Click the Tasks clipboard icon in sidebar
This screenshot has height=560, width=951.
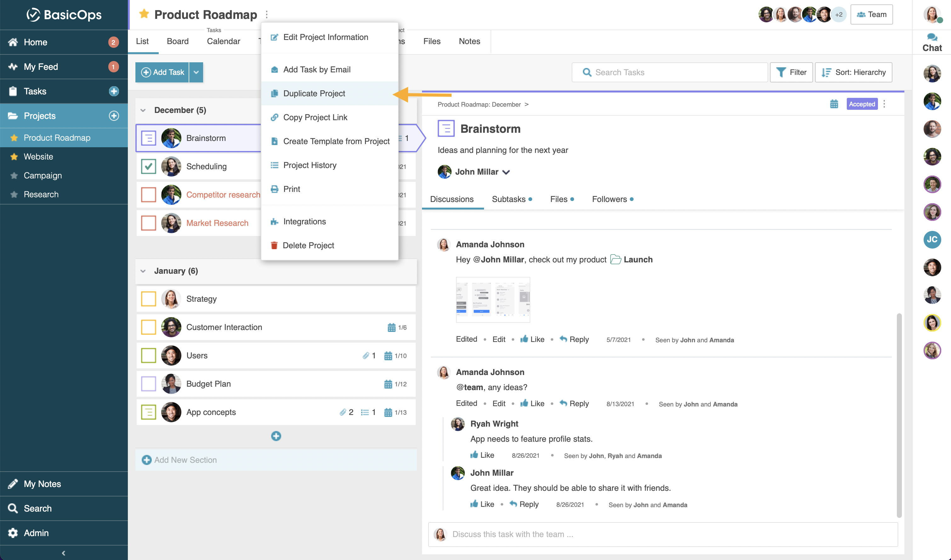pyautogui.click(x=13, y=91)
